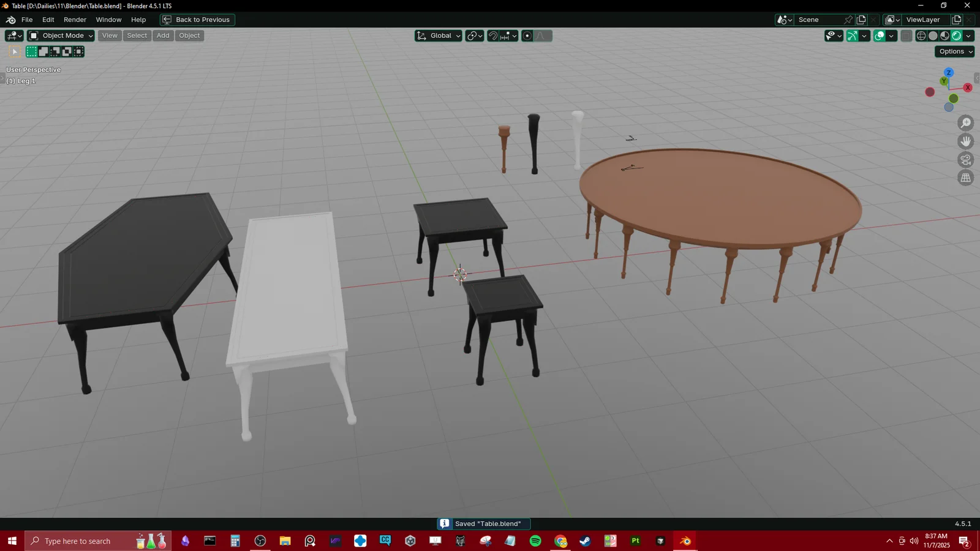Switch viewport to Material Preview shading
This screenshot has height=551, width=980.
(x=944, y=36)
